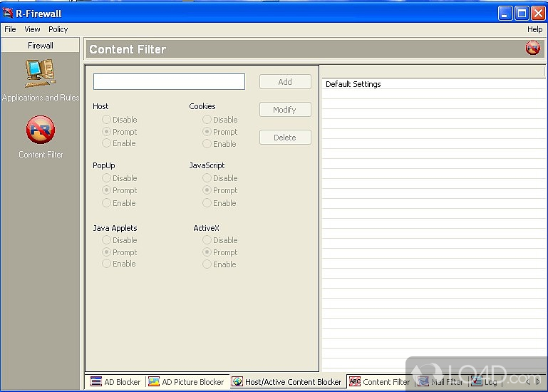Viewport: 548px width, 392px height.
Task: Select the Host/Active Content Blocker tab
Action: point(287,382)
